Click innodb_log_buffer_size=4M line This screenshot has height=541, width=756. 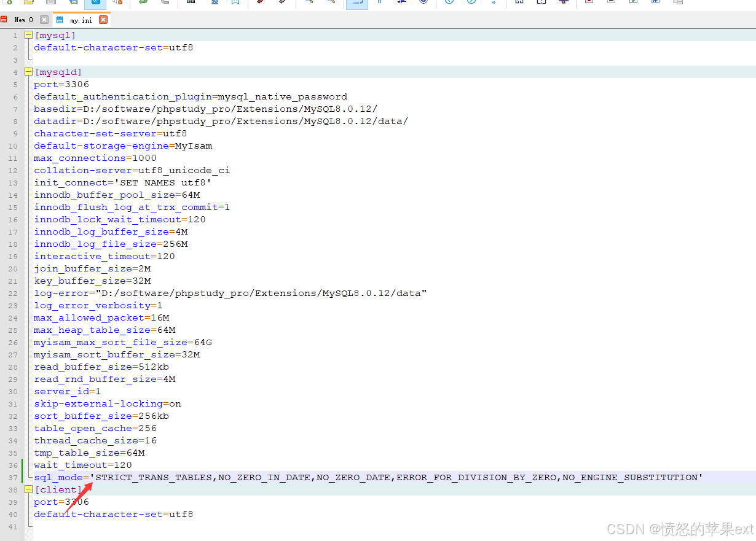pos(111,232)
